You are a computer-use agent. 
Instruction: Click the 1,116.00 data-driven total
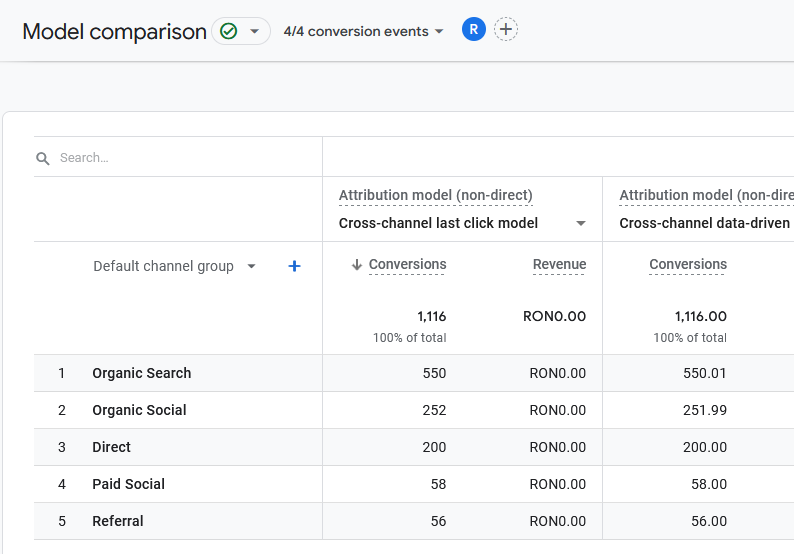tap(700, 316)
